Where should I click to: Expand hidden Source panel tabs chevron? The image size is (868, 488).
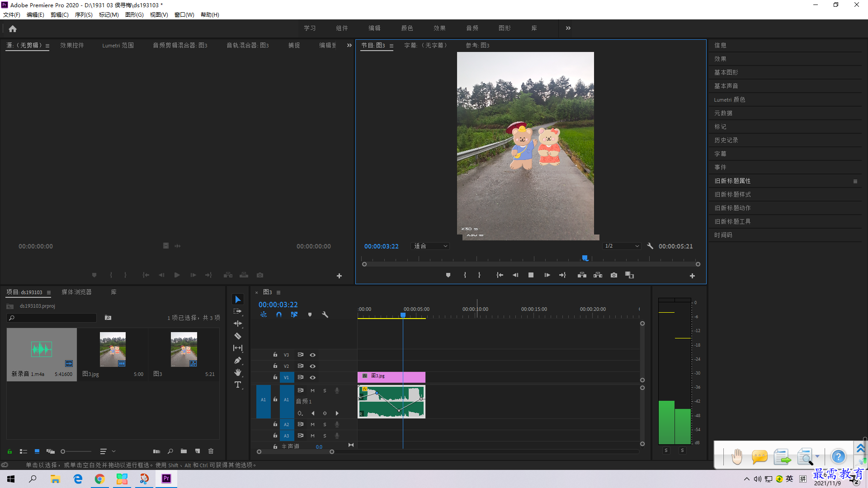349,45
